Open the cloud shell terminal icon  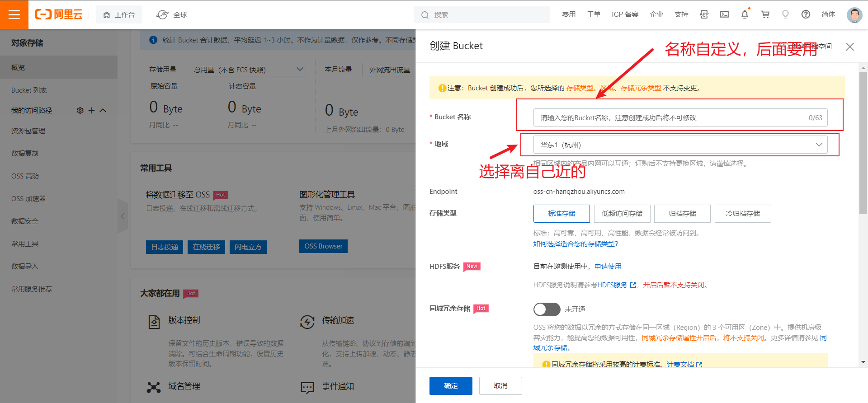(x=724, y=14)
